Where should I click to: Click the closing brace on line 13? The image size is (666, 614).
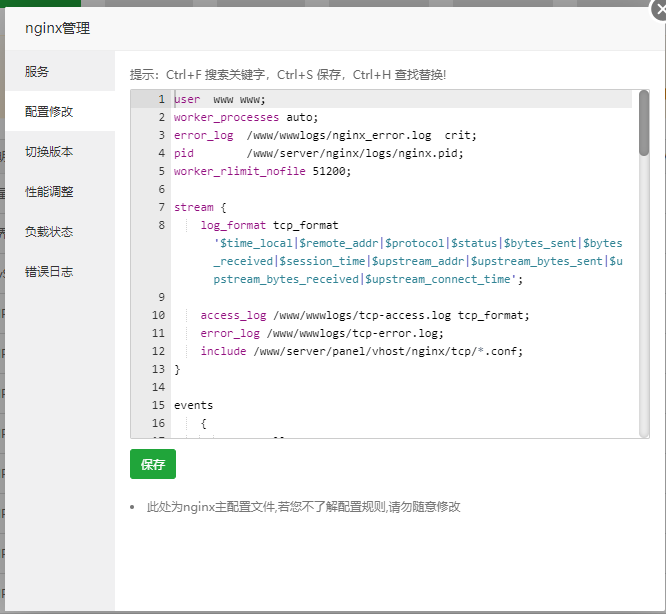tap(177, 369)
